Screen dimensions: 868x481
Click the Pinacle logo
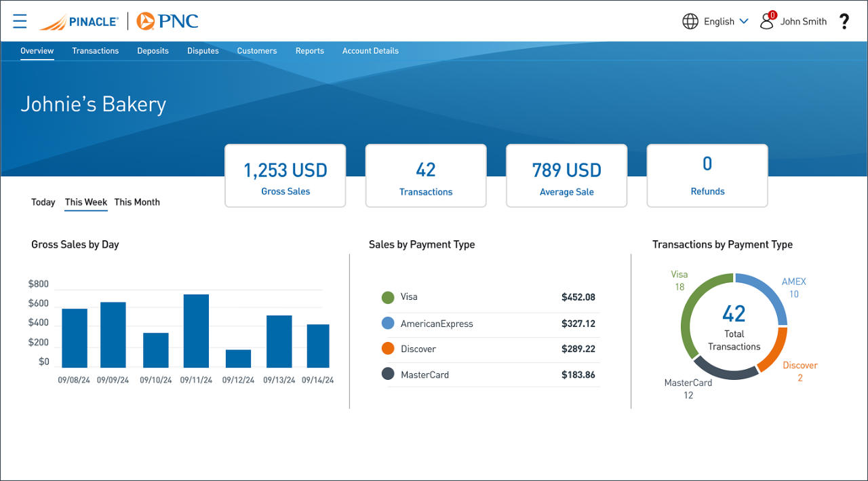[x=78, y=22]
